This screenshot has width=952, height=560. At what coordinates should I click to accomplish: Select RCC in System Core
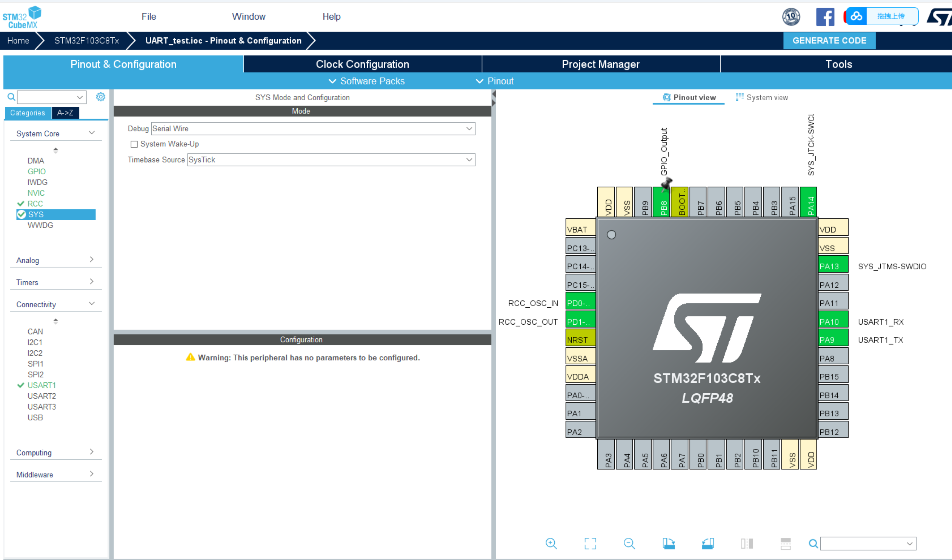tap(35, 204)
